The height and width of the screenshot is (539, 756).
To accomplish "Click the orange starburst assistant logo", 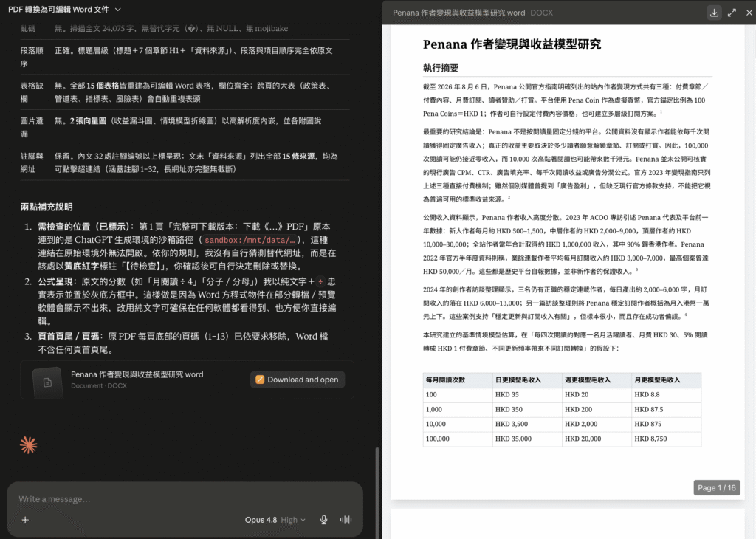I will tap(29, 445).
